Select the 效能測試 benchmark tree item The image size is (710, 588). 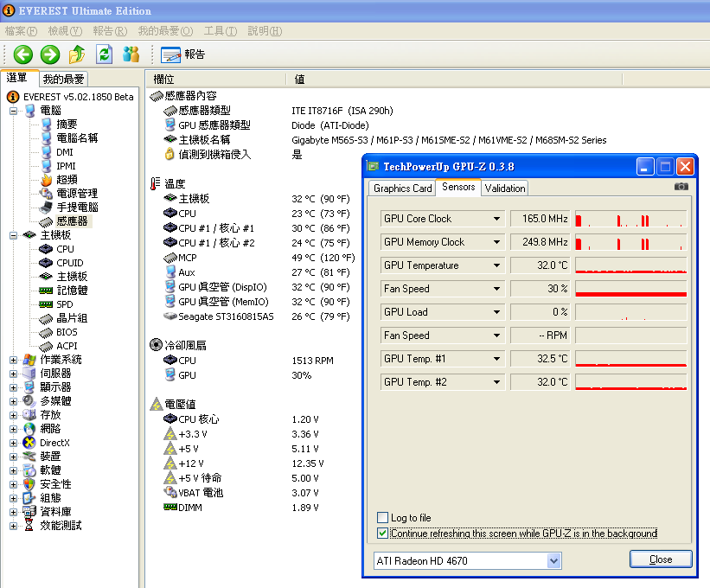point(61,526)
